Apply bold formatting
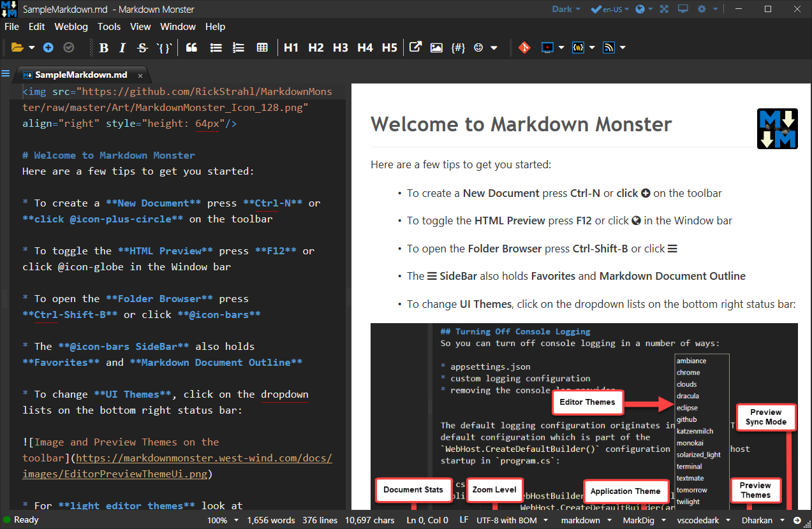 coord(104,47)
